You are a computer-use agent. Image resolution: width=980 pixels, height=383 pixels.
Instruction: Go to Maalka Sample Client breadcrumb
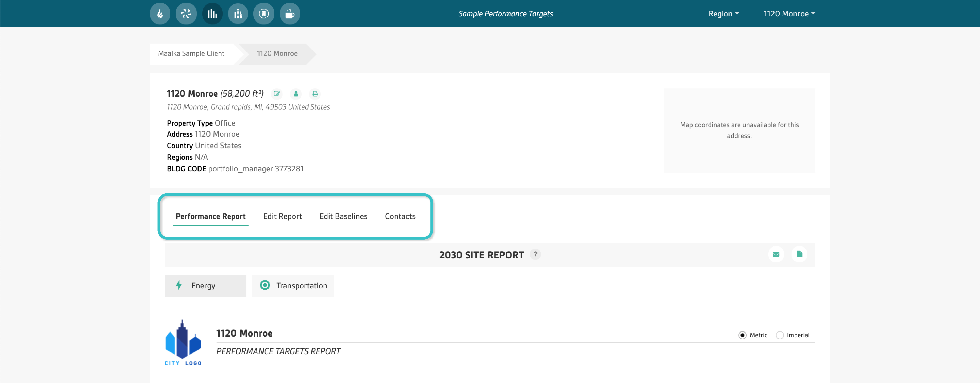(x=191, y=54)
